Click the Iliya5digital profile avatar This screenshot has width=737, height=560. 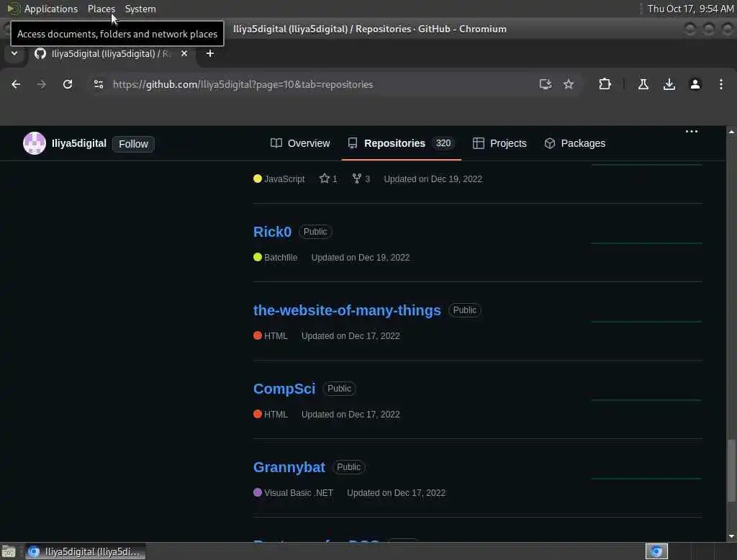click(x=35, y=143)
